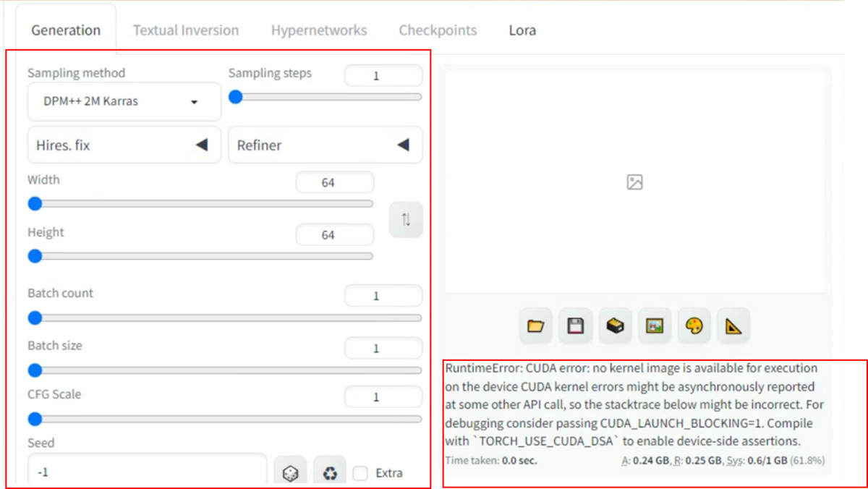
Task: Click the RuntimeError CUDA error message text
Action: 634,404
